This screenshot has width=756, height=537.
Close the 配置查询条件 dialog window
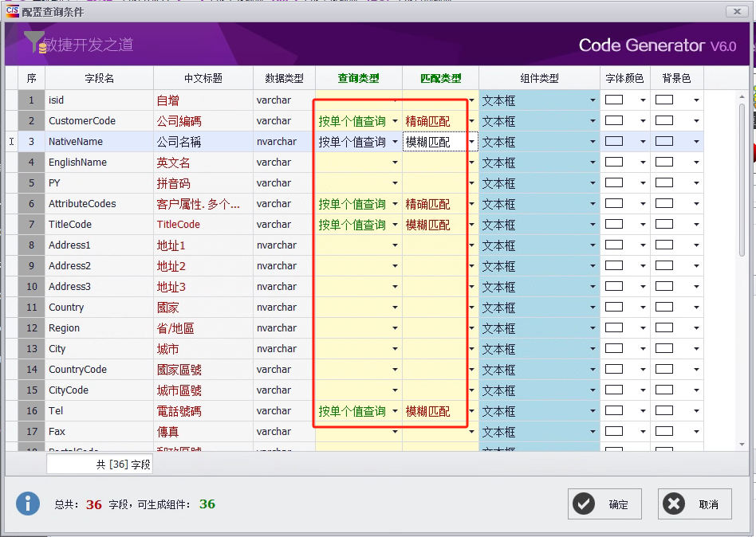[737, 11]
